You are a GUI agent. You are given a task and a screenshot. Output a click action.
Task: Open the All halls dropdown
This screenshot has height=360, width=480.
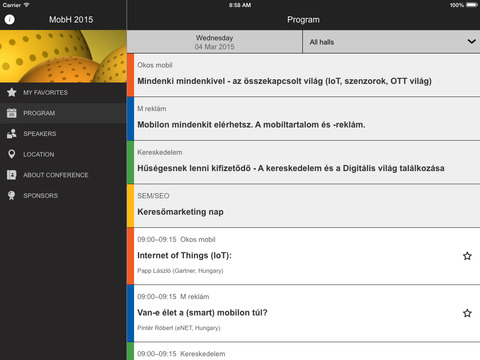(x=391, y=42)
